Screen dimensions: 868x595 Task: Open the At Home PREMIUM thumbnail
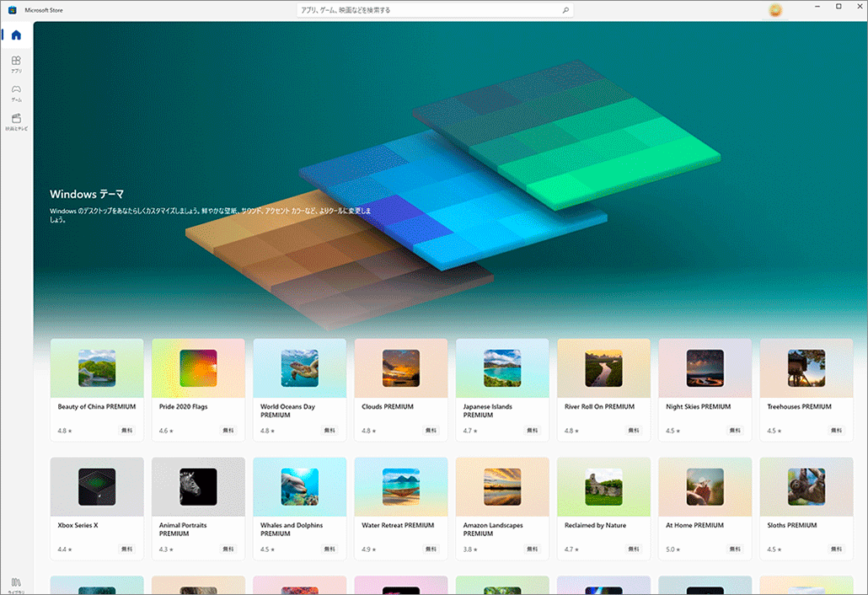705,487
